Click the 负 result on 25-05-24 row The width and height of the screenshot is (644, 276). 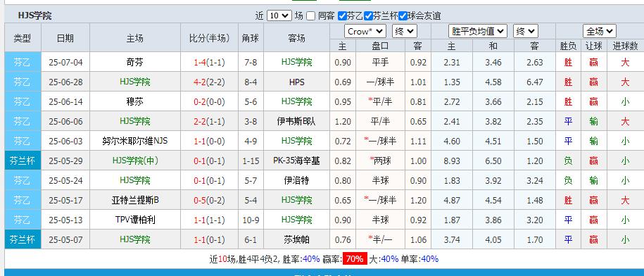568,181
